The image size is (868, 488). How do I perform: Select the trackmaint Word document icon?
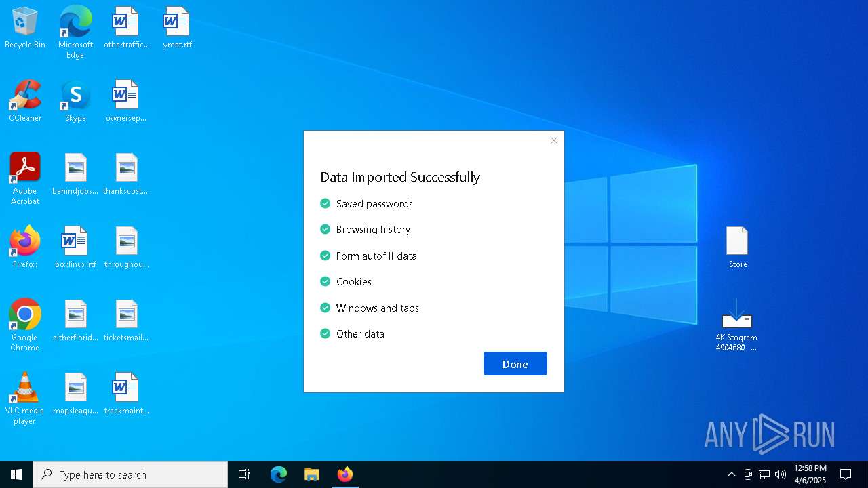pos(126,394)
